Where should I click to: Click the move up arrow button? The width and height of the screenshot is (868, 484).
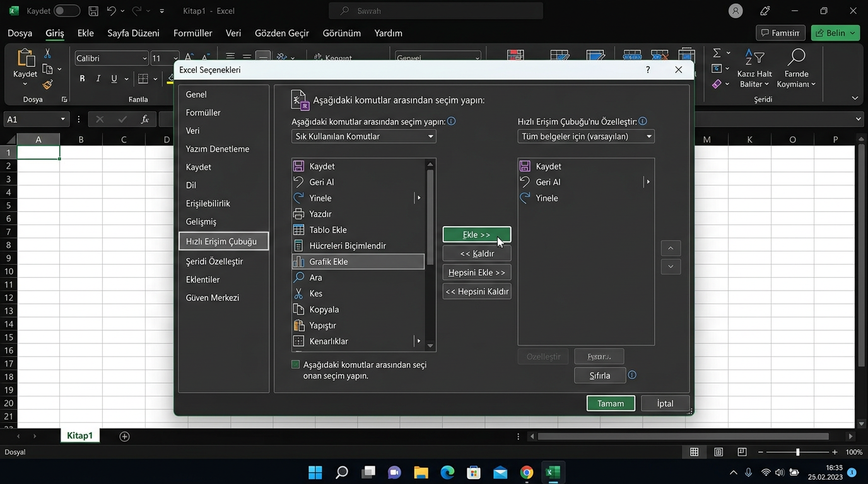(x=671, y=248)
